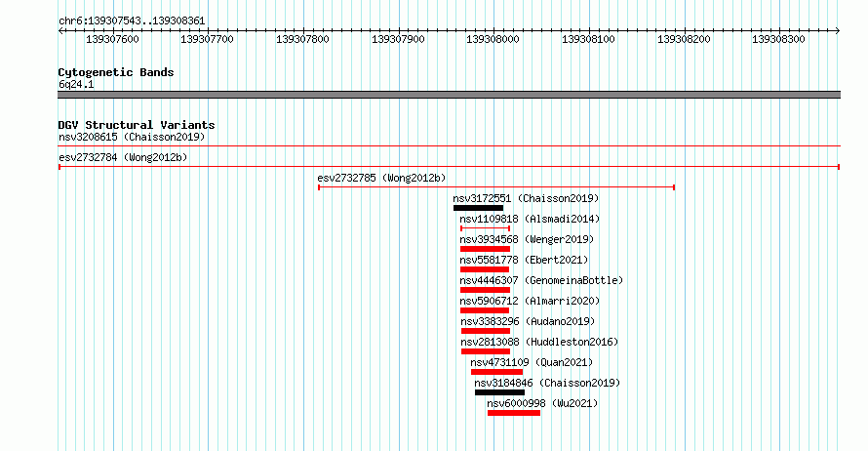Click the black bar under nsv3184846

coord(500,392)
